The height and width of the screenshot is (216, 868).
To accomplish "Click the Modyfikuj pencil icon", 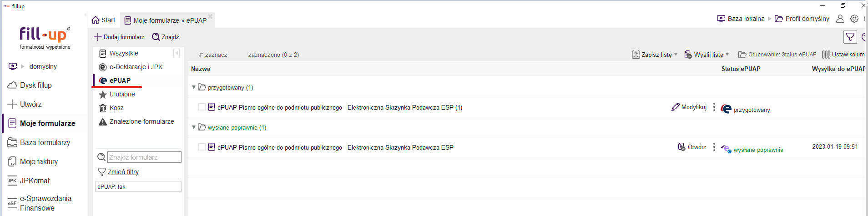I will coord(676,107).
